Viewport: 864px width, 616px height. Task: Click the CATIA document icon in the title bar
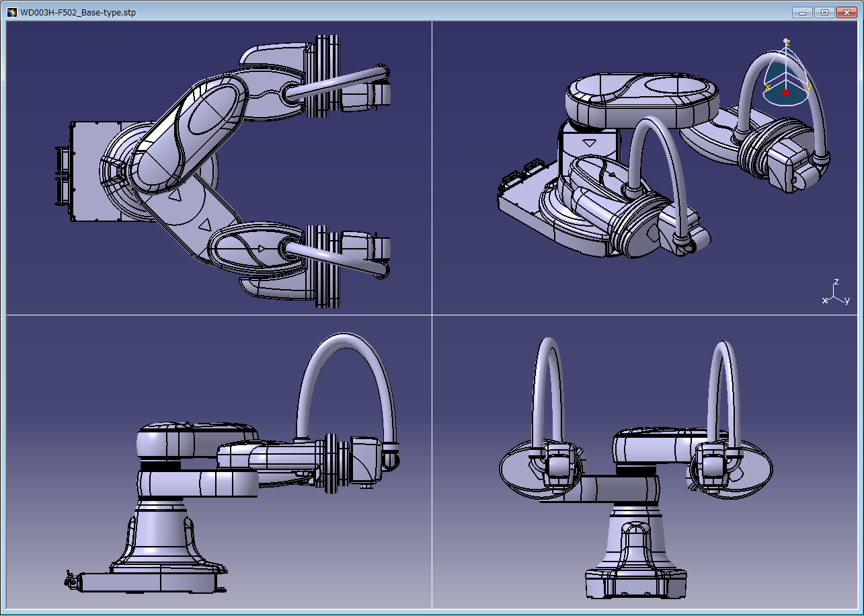[12, 12]
